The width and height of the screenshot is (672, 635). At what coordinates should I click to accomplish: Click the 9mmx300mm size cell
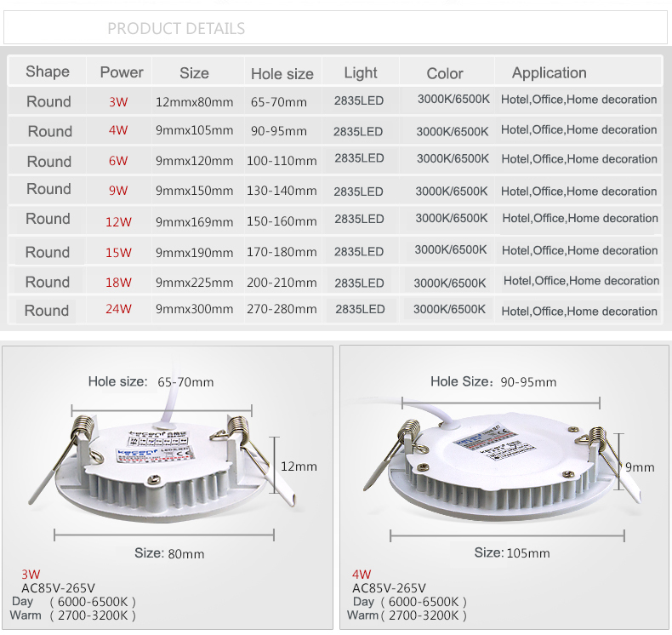tap(194, 309)
